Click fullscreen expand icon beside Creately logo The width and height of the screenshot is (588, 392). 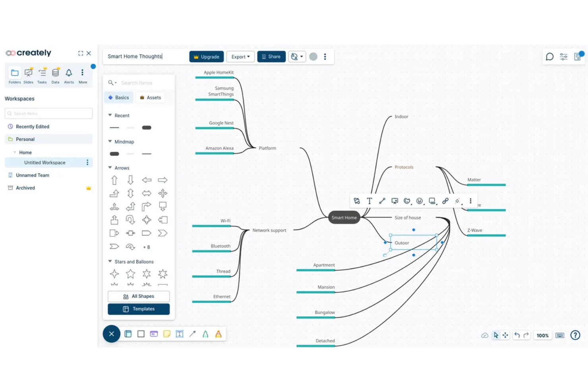pyautogui.click(x=81, y=53)
